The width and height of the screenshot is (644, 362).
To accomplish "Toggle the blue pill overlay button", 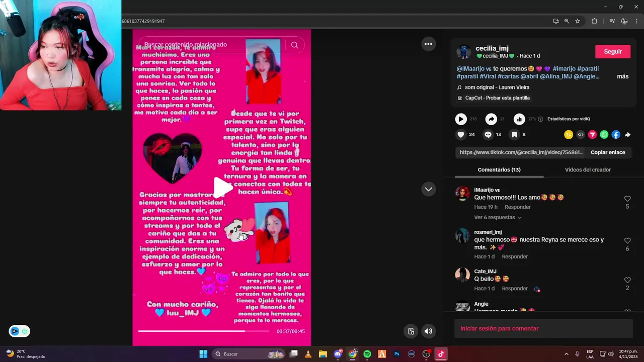I will coord(19,331).
